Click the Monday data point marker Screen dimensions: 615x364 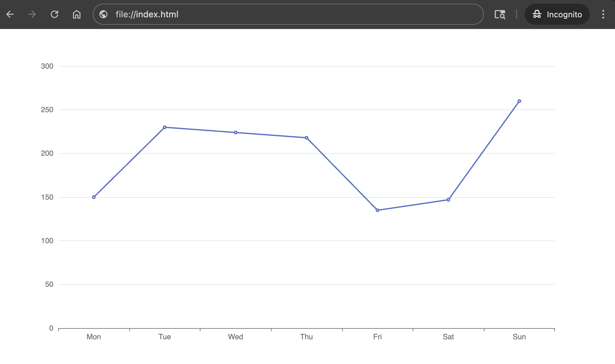pyautogui.click(x=93, y=197)
